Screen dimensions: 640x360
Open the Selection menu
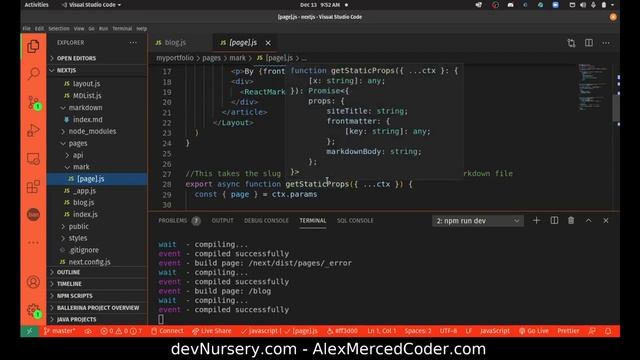(59, 29)
